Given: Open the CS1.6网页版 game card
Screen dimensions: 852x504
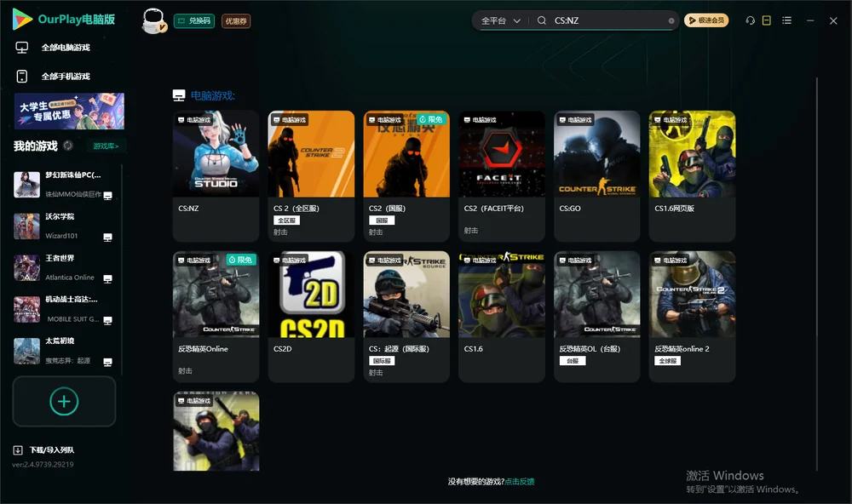Looking at the screenshot, I should point(692,176).
